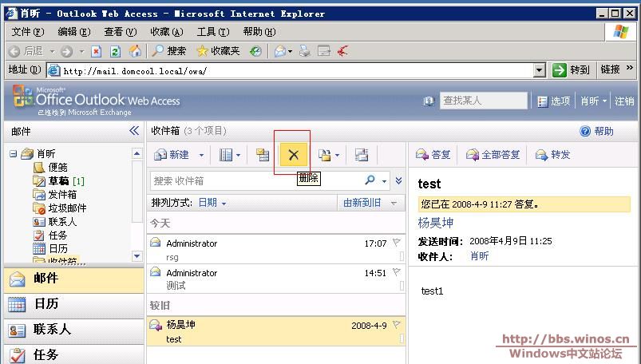Click the Delete (X) toolbar icon
The width and height of the screenshot is (641, 364).
tap(293, 155)
